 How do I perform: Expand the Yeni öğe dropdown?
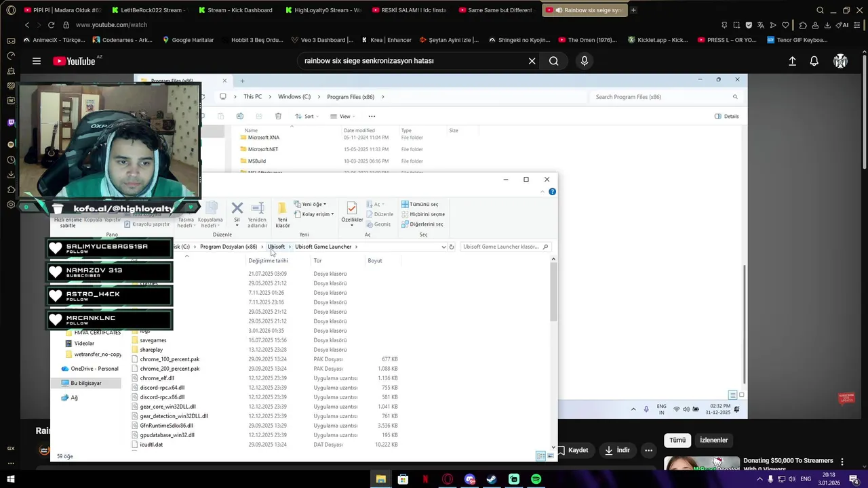pos(310,204)
